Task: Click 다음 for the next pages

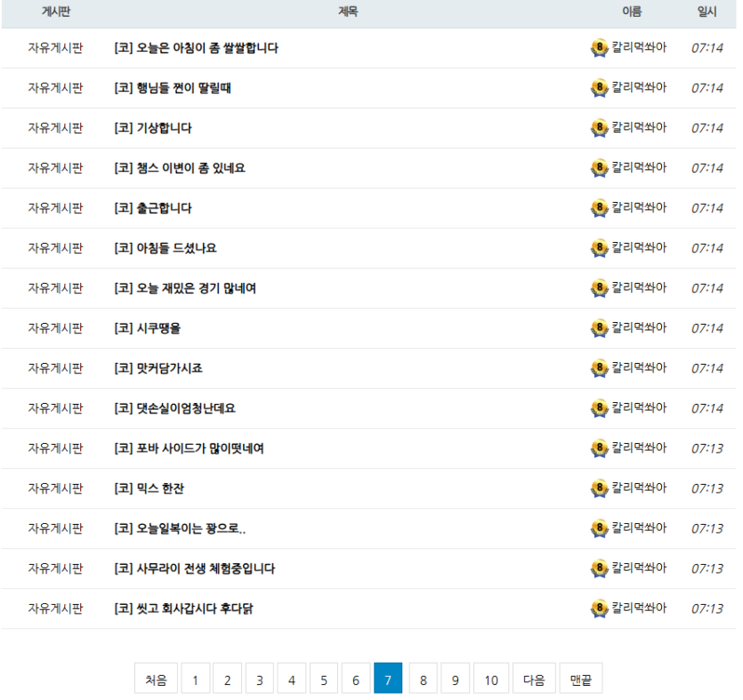Action: click(x=534, y=680)
